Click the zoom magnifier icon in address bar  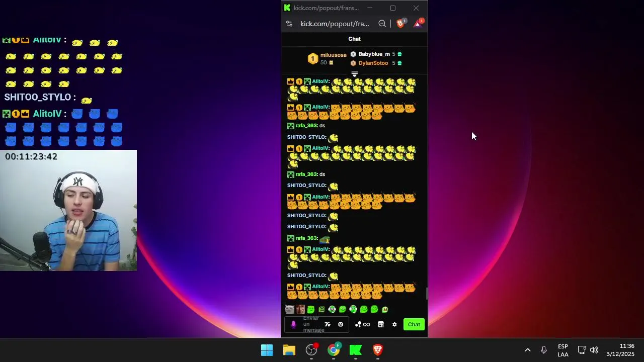pos(382,24)
